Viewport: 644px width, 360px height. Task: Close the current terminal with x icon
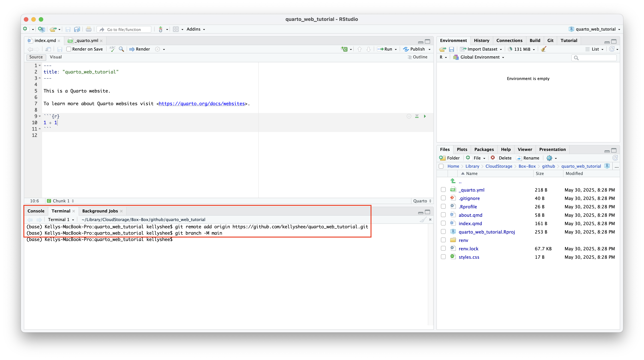(x=430, y=219)
